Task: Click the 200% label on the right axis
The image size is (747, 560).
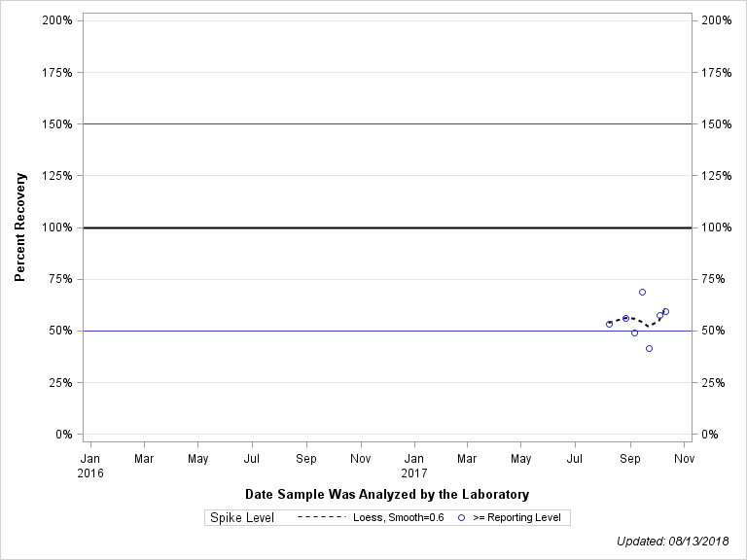Action: point(717,20)
